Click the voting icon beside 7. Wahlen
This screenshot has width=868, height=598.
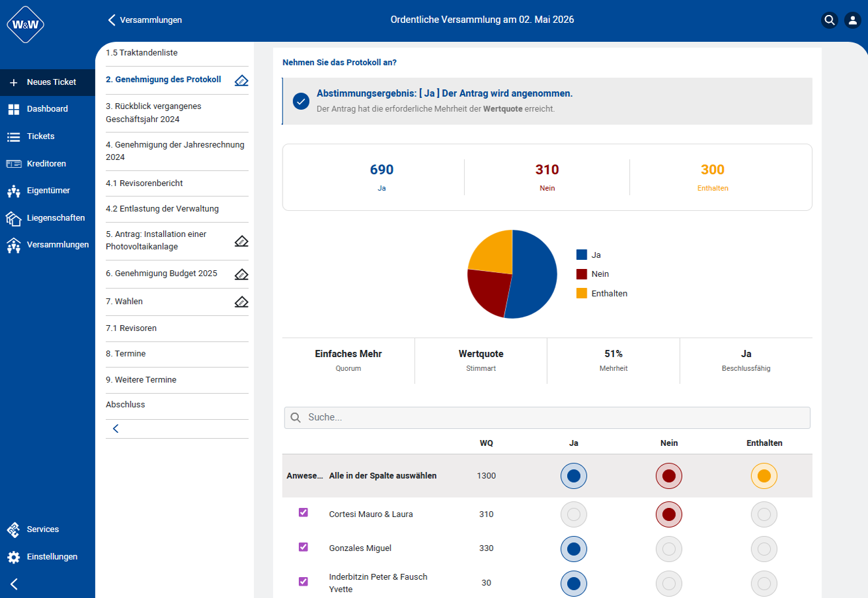pos(241,302)
